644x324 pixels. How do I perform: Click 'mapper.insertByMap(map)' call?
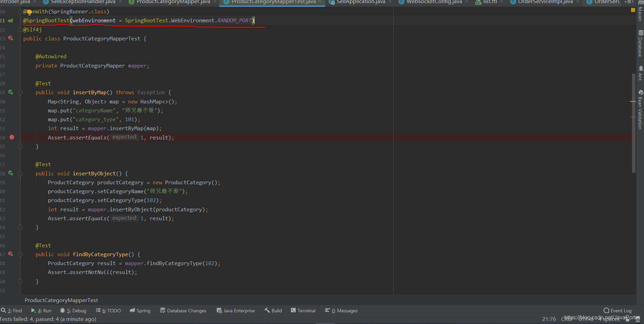[123, 128]
